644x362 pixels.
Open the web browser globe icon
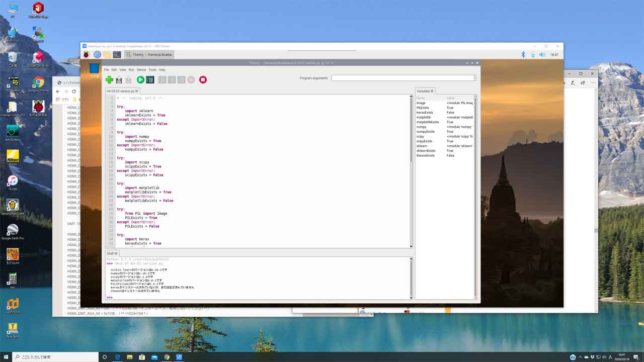(x=97, y=54)
